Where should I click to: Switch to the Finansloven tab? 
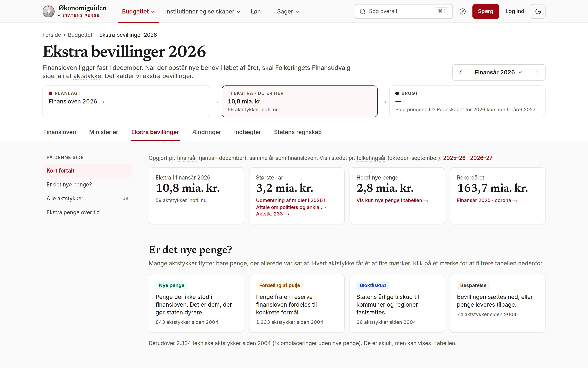tap(60, 132)
